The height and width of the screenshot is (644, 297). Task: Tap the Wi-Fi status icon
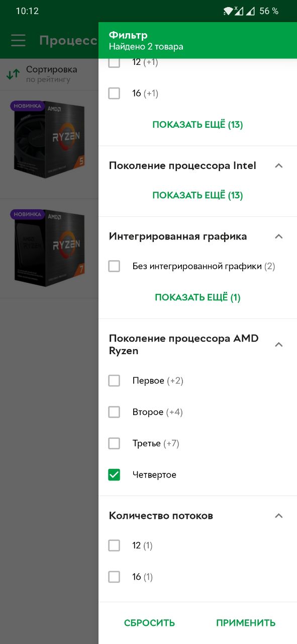pyautogui.click(x=229, y=11)
